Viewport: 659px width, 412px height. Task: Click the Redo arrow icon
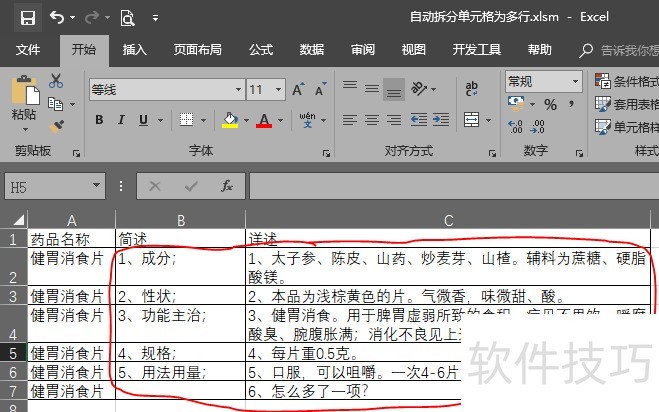pos(92,17)
